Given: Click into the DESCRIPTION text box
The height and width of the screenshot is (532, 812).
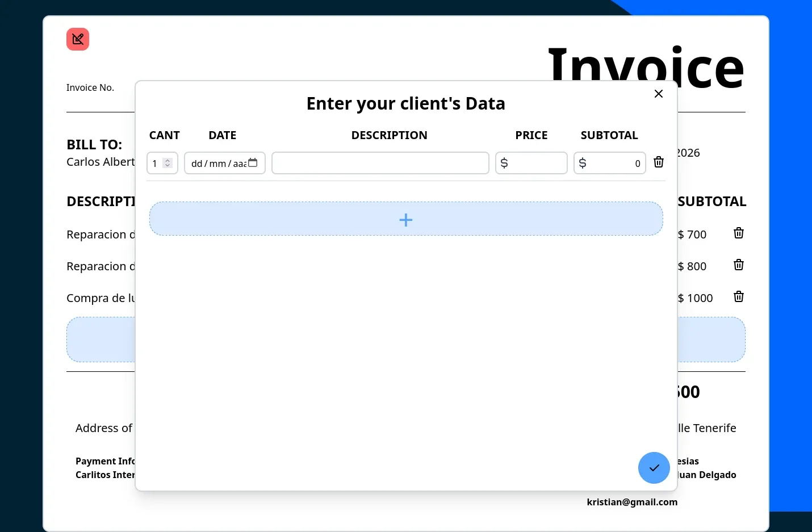Looking at the screenshot, I should pyautogui.click(x=380, y=163).
